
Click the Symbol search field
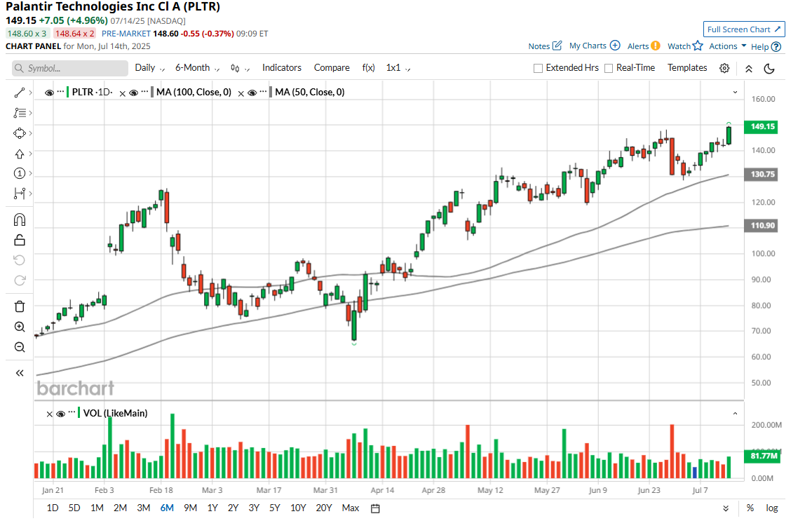[70, 68]
